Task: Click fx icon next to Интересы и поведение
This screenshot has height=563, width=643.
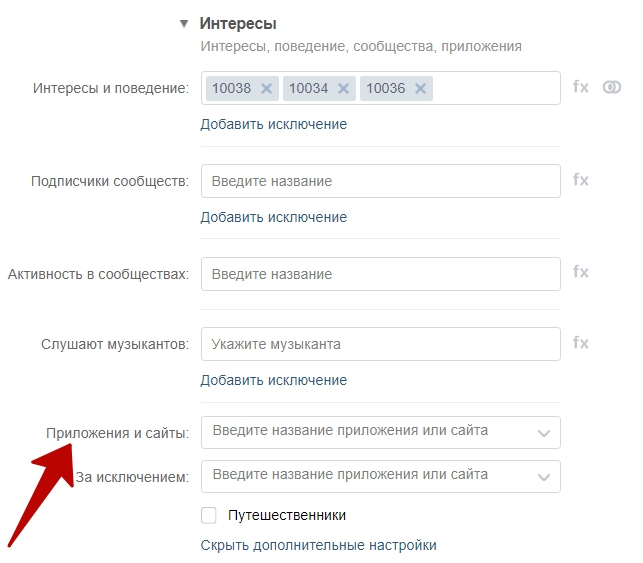Action: coord(581,87)
